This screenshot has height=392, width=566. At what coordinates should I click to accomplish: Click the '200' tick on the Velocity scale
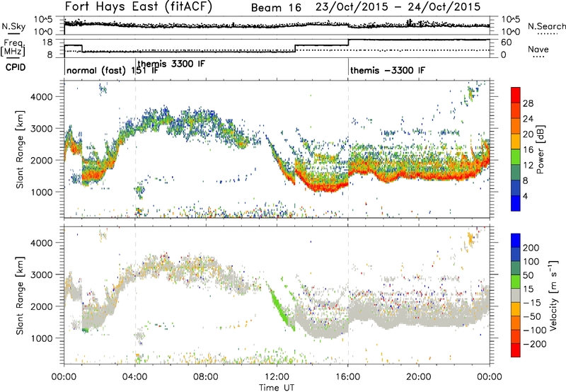[531, 248]
